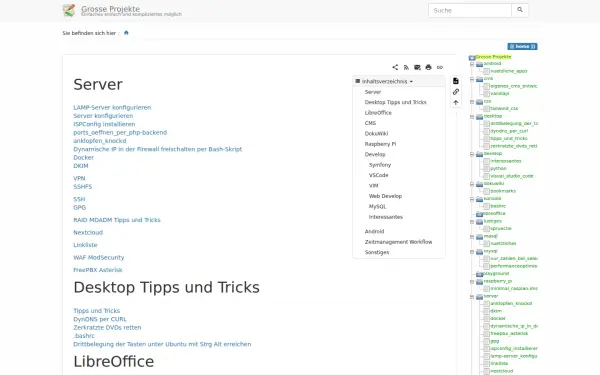
Task: Jump to Server in table of contents
Action: [x=373, y=92]
